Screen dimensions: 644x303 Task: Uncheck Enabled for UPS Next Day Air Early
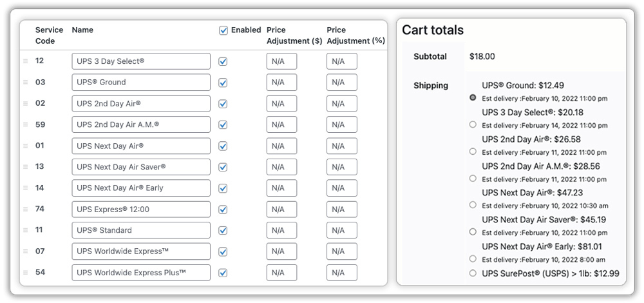tap(223, 188)
